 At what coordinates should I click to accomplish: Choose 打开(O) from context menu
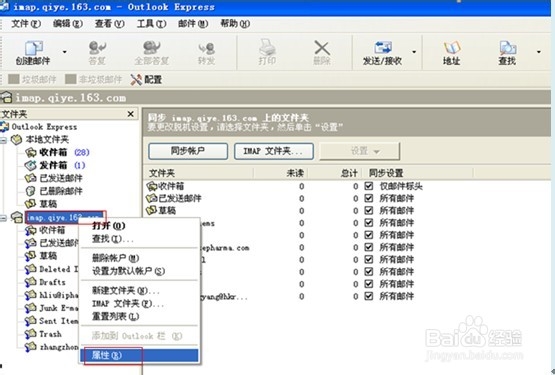139,226
